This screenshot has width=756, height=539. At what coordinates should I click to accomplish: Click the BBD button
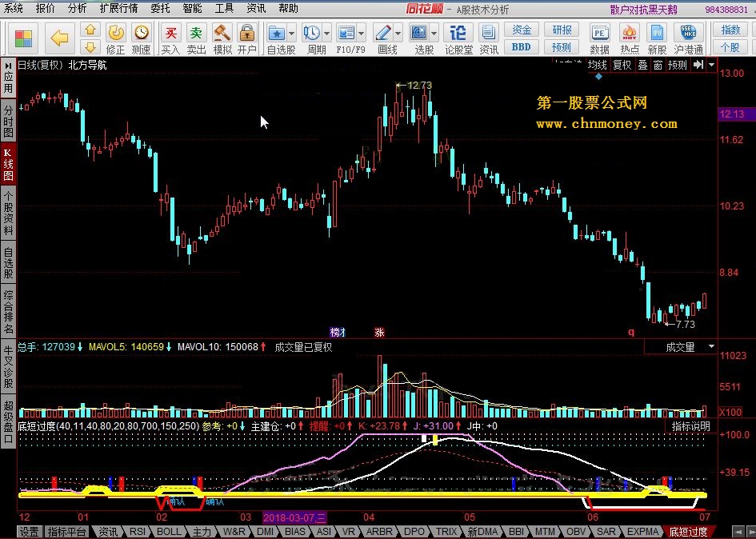click(x=522, y=47)
